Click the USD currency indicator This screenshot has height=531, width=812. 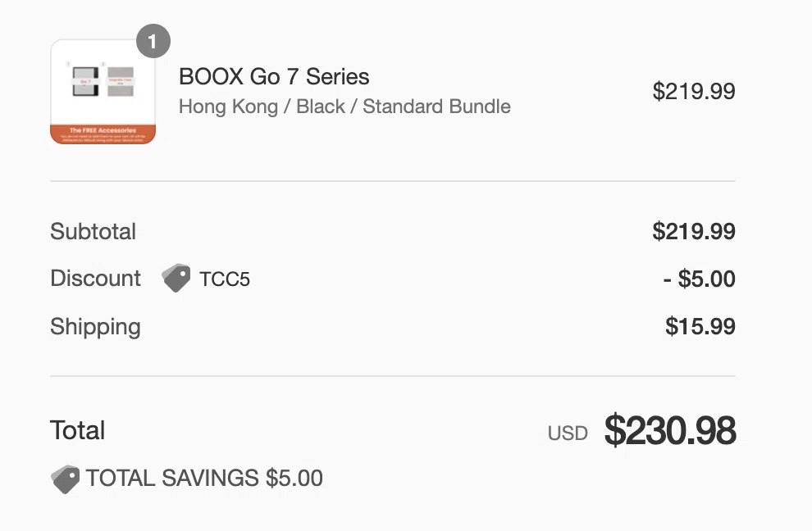568,433
